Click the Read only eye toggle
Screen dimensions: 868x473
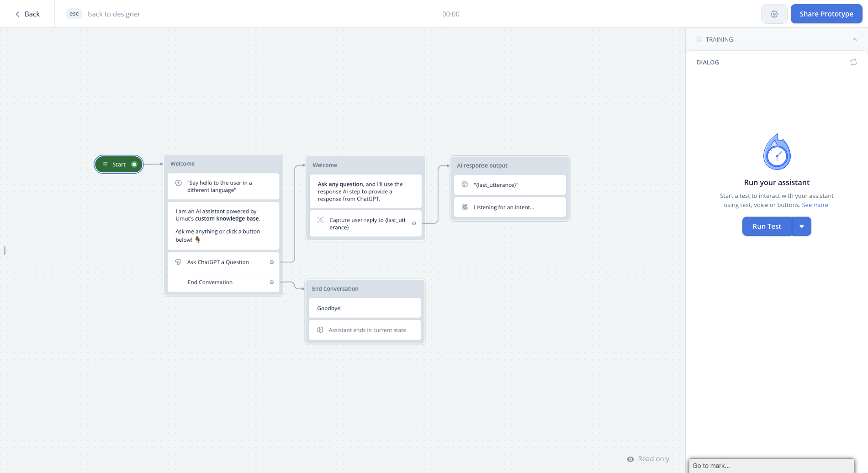click(630, 459)
